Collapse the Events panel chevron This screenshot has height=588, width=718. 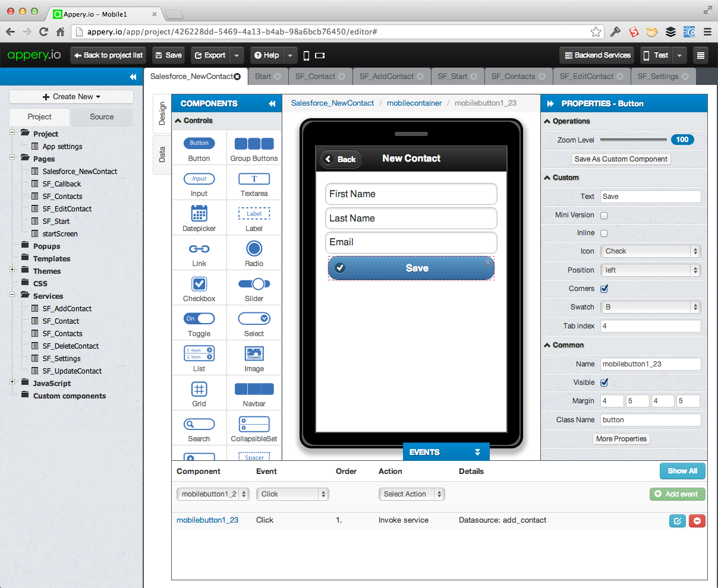click(x=477, y=452)
